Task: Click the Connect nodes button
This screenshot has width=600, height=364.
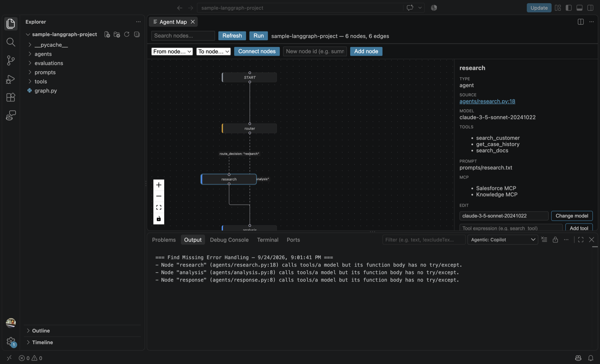Action: pyautogui.click(x=257, y=51)
